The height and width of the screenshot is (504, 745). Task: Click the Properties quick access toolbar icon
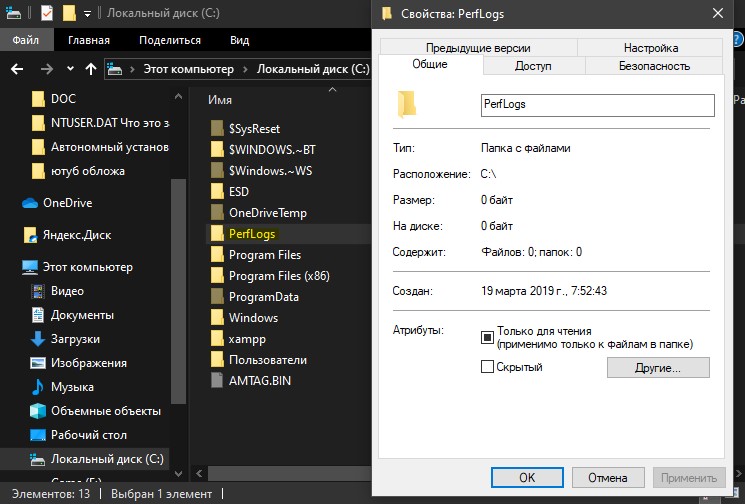point(47,13)
